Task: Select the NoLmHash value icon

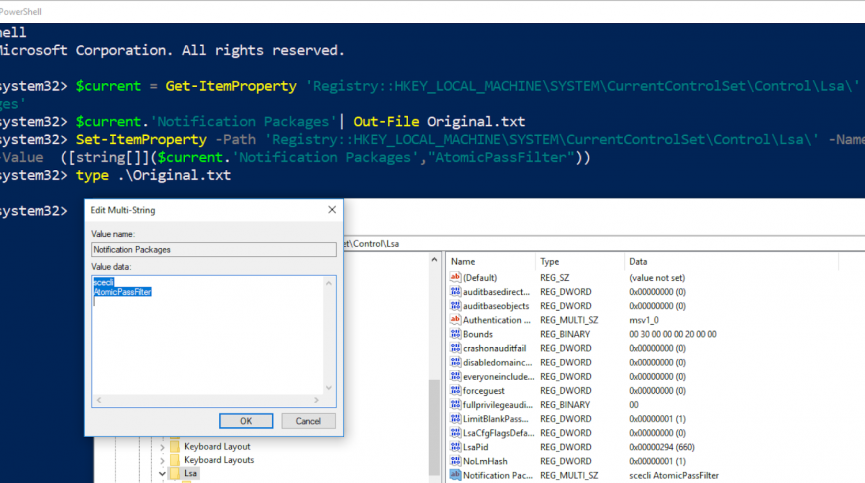Action: pyautogui.click(x=455, y=461)
